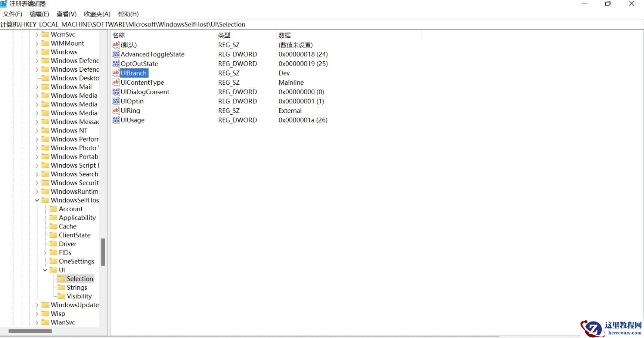This screenshot has height=338, width=644.
Task: Select the Strings subkey in the tree
Action: pyautogui.click(x=77, y=287)
